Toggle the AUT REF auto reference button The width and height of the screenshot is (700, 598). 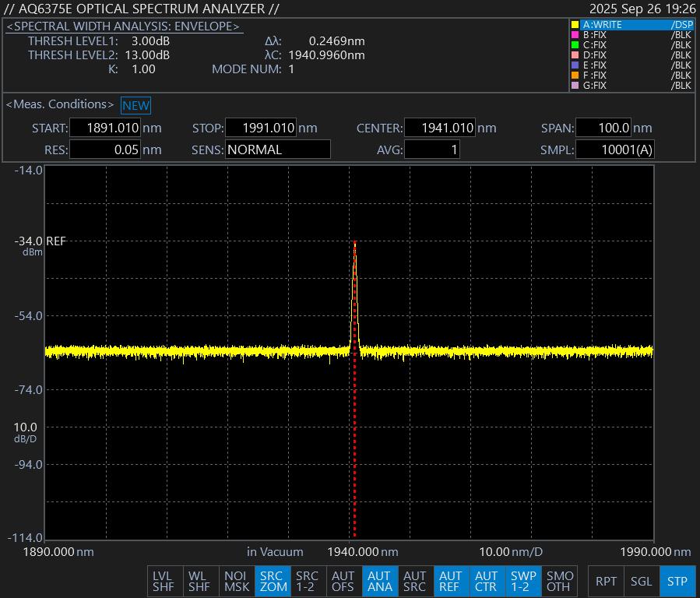[450, 581]
